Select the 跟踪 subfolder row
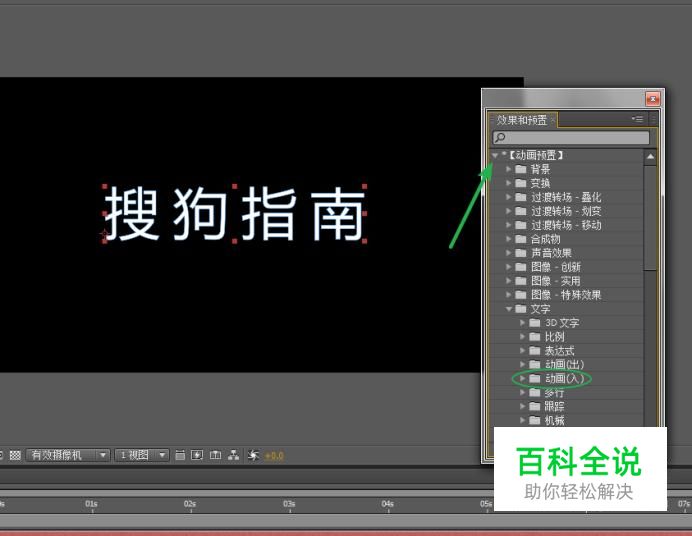 tap(566, 406)
